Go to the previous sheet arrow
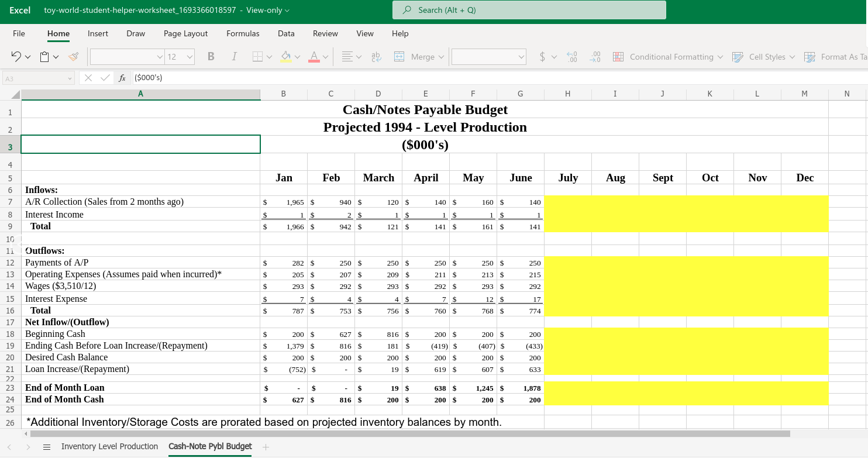The width and height of the screenshot is (868, 458). [x=9, y=447]
